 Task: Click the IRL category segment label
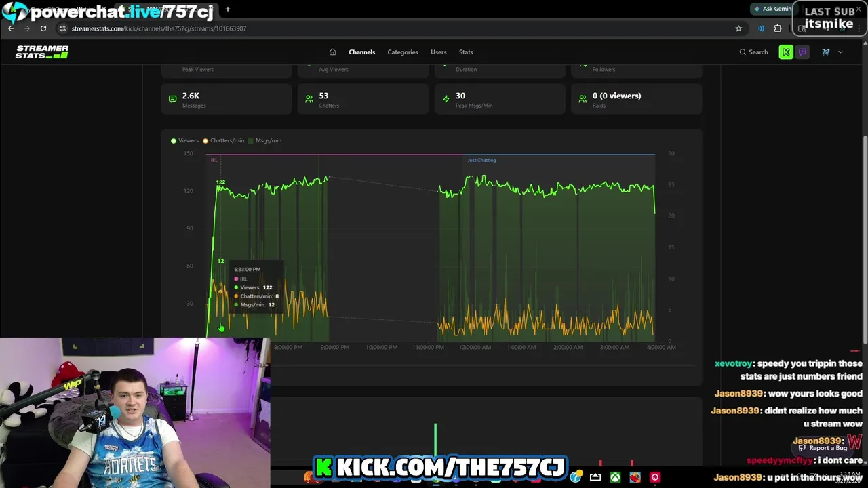click(214, 160)
